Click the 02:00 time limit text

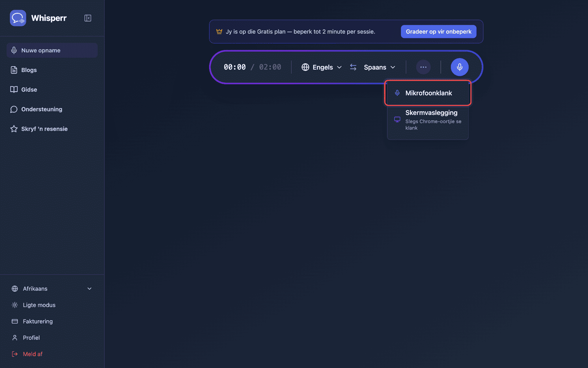pos(270,67)
